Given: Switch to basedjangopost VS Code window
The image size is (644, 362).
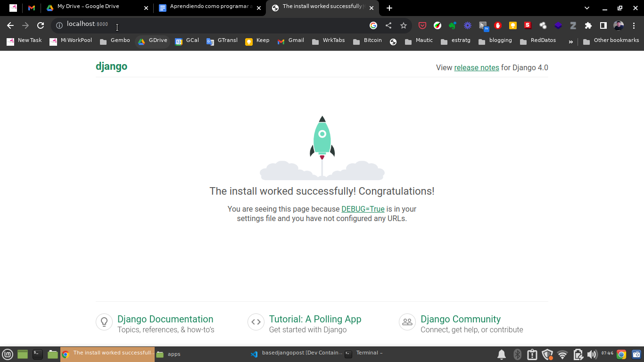Looking at the screenshot, I should (297, 354).
